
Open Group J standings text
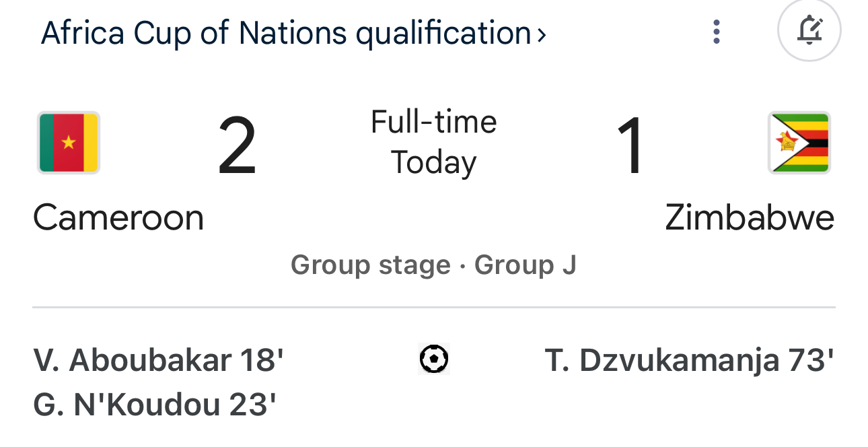(x=526, y=265)
